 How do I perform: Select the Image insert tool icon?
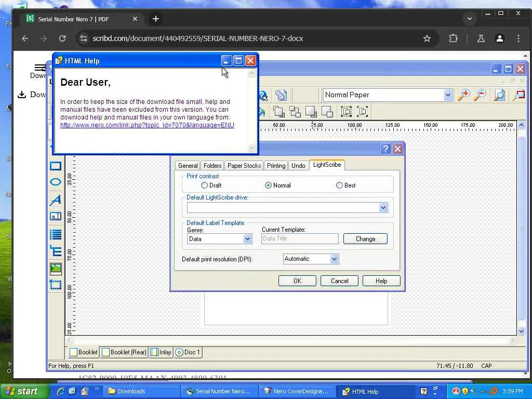tap(56, 269)
